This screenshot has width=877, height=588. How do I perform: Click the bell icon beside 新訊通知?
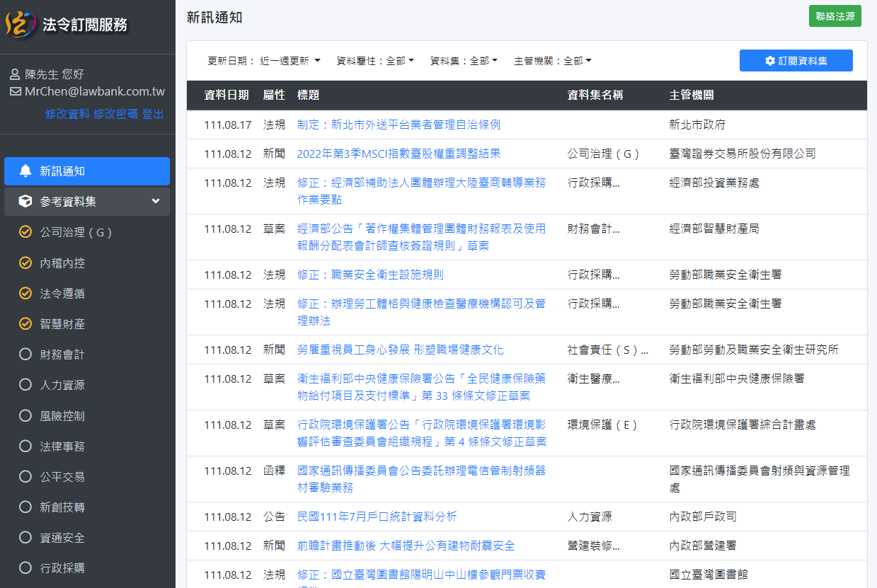click(x=25, y=171)
